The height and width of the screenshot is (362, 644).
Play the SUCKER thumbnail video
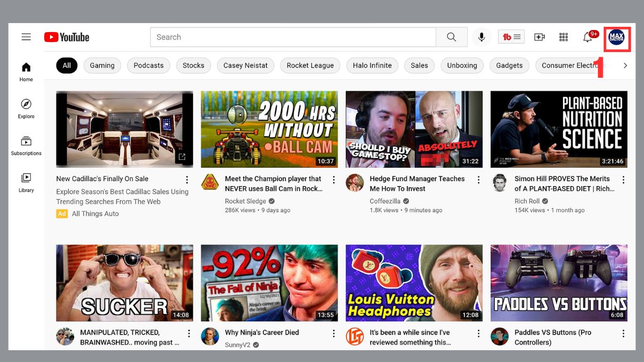pyautogui.click(x=125, y=283)
